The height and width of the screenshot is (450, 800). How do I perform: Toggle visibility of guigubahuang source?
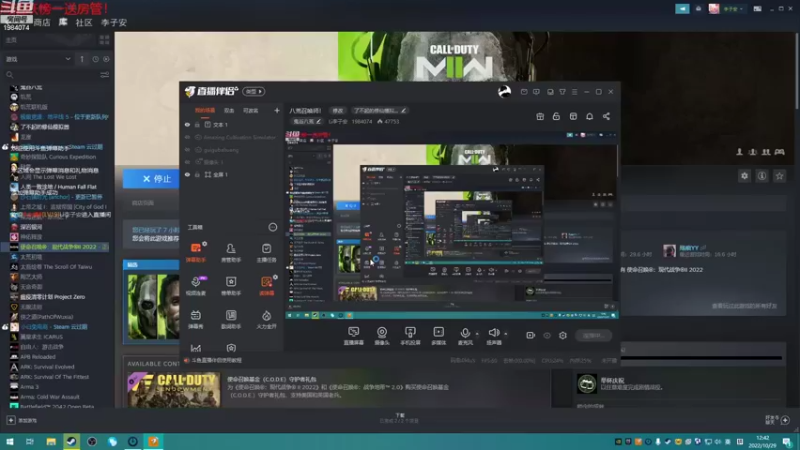click(x=187, y=150)
